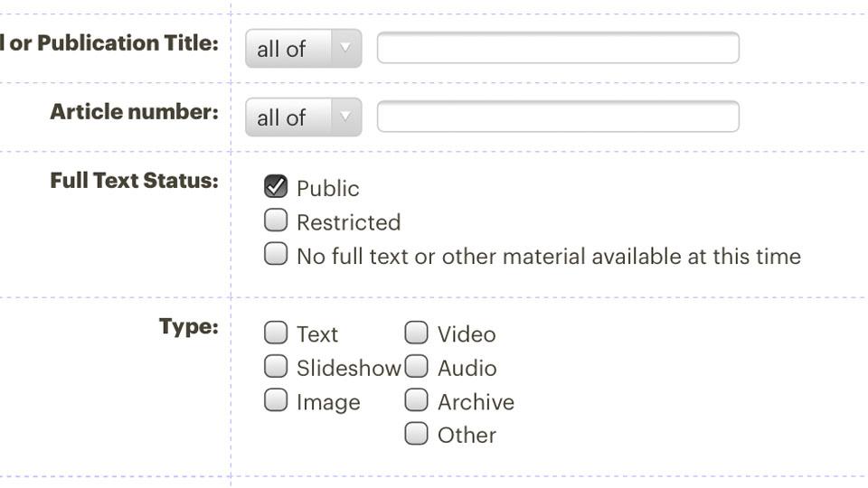
Task: Click the 'Restricted' label text
Action: (348, 223)
